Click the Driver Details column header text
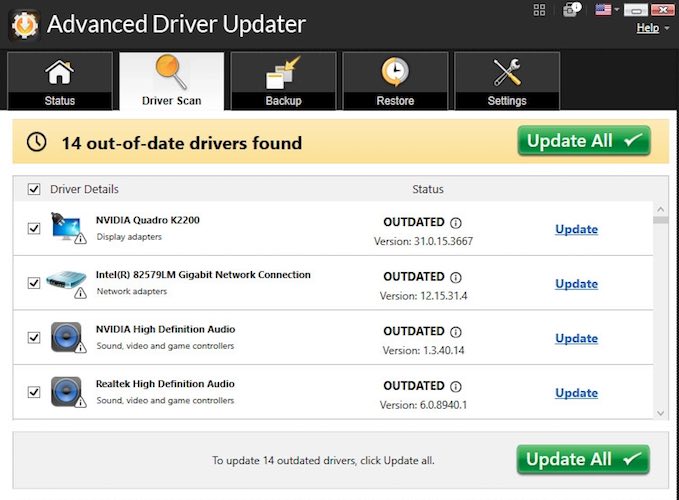 (84, 189)
